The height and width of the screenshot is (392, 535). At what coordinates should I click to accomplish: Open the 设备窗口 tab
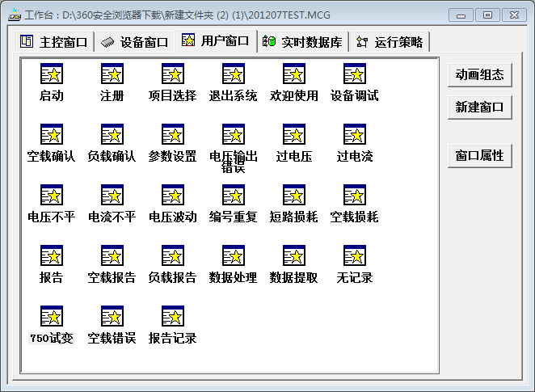point(134,42)
